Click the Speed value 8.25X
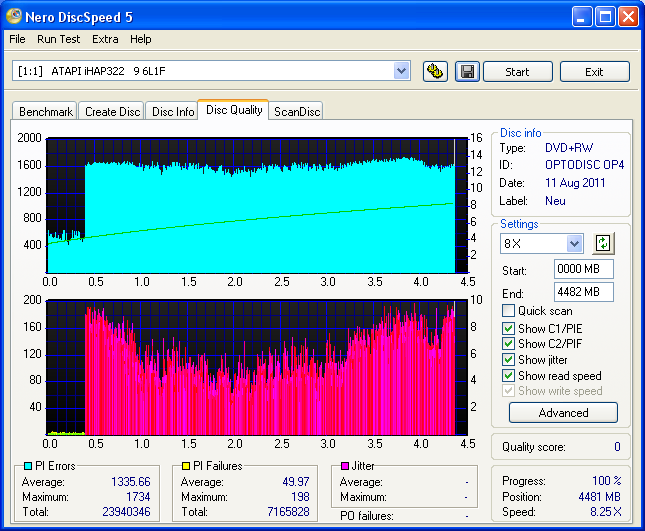Screen dimensions: 645x531 coord(606,512)
